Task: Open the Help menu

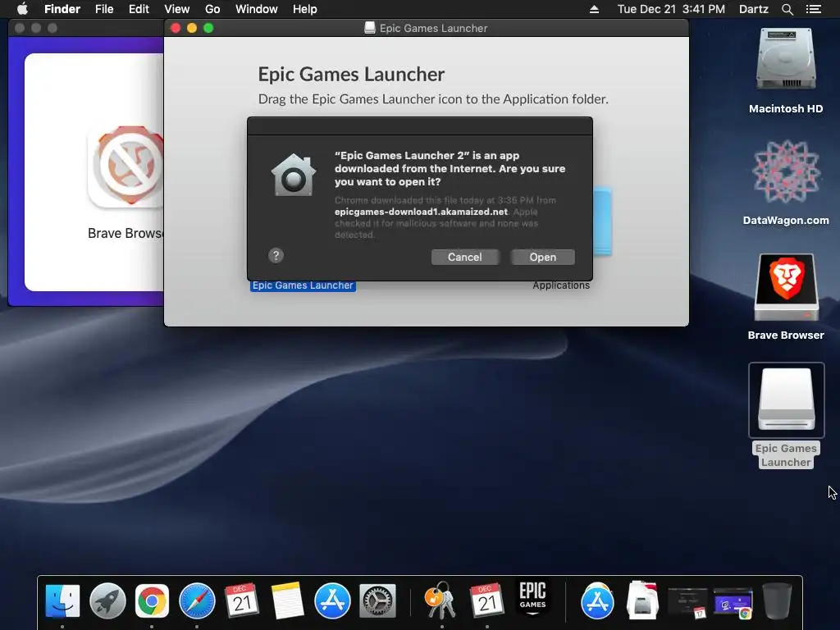Action: click(305, 9)
